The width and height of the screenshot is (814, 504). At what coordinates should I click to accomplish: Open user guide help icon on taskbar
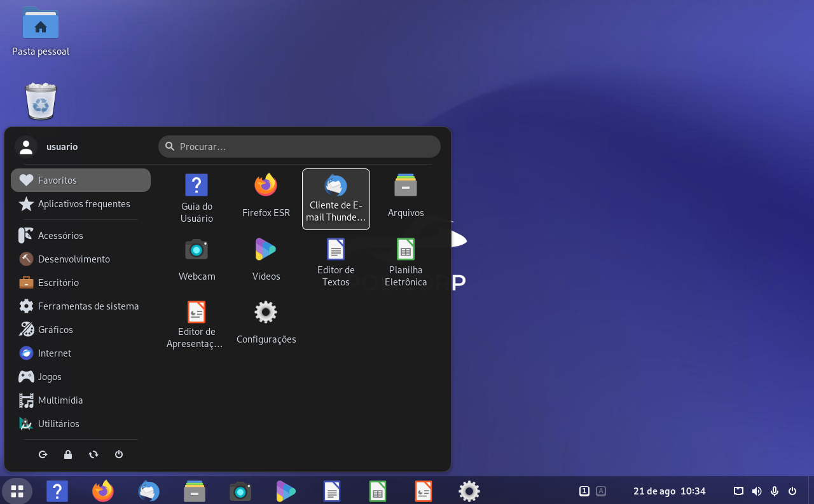coord(57,491)
